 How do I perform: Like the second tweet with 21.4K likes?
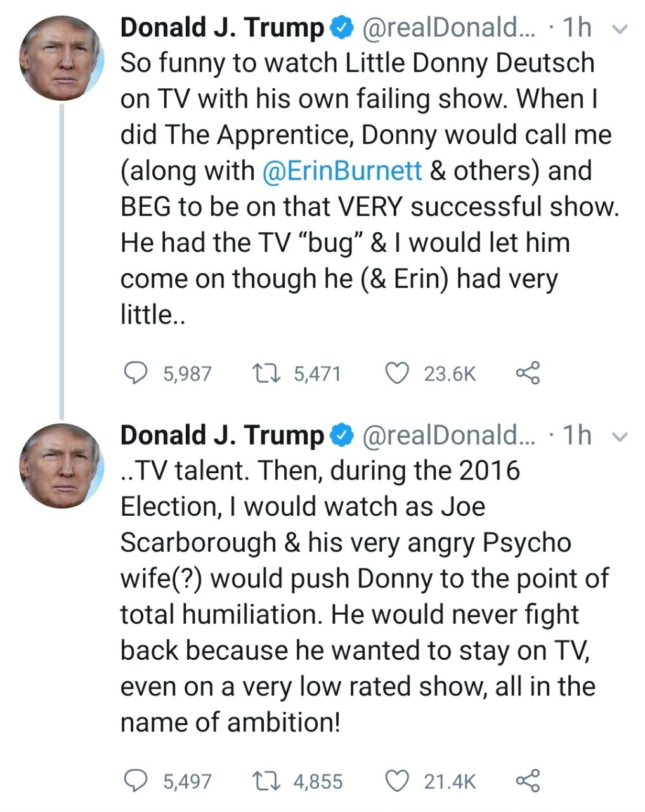tap(397, 781)
